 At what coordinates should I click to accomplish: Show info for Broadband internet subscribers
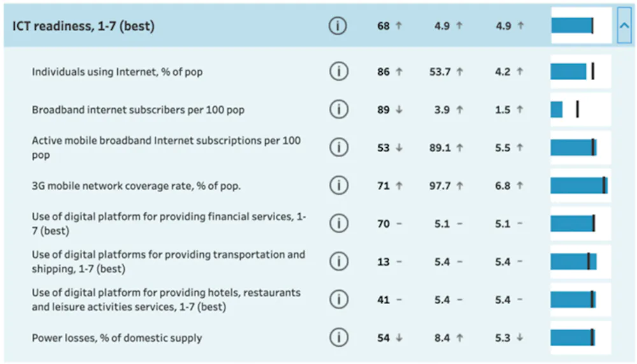[x=338, y=109]
